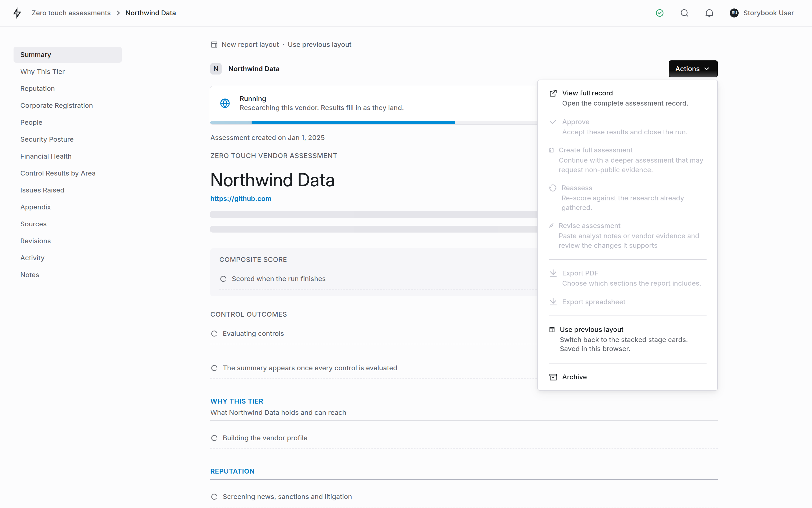Screen dimensions: 812x508
Task: Click Storybook User name
Action: (768, 13)
